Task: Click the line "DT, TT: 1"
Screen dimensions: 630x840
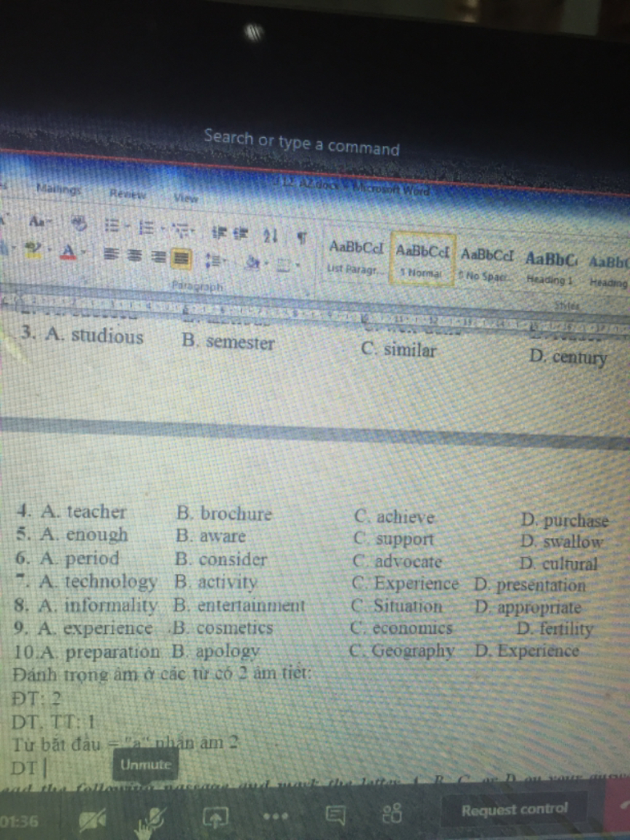Action: coord(53,721)
